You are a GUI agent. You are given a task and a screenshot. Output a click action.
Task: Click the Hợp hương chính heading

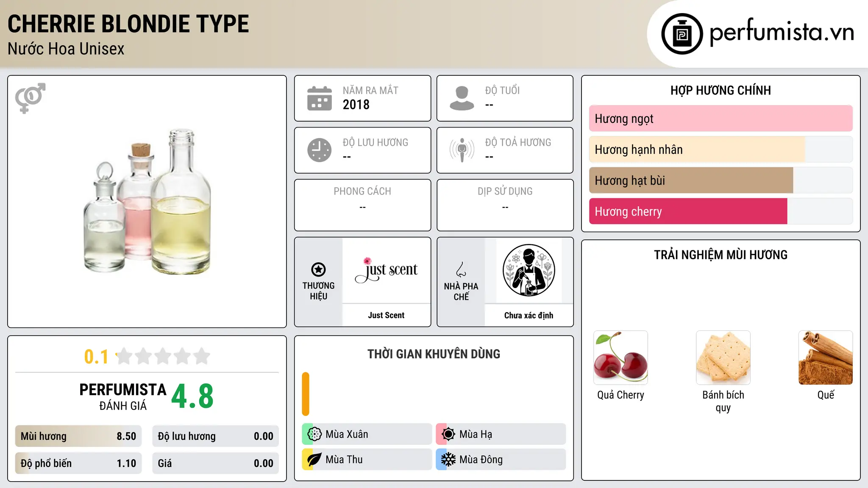(721, 90)
